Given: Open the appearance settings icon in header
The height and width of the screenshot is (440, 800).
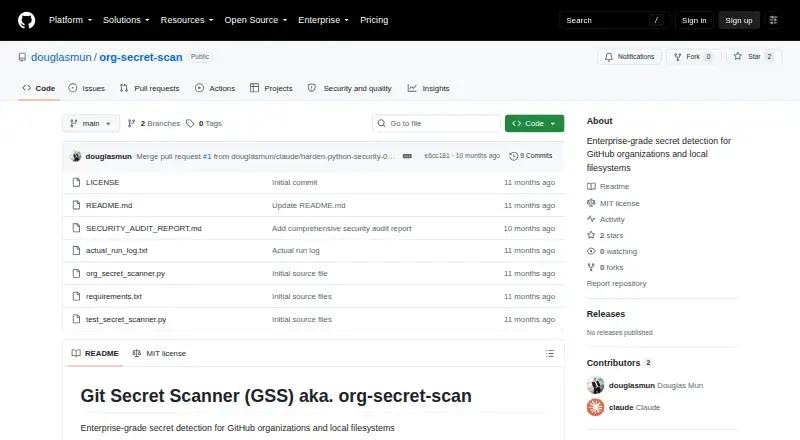Looking at the screenshot, I should pyautogui.click(x=773, y=20).
